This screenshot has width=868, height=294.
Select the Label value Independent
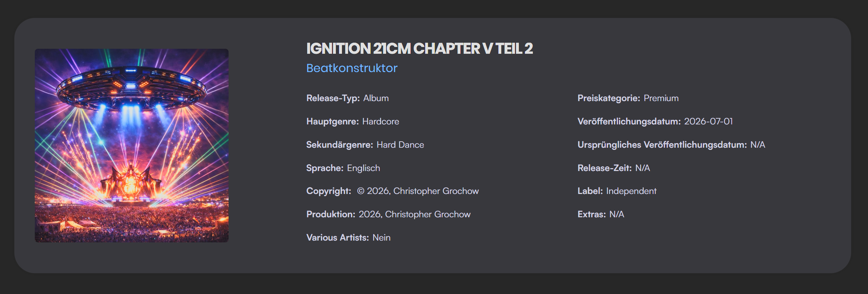pyautogui.click(x=631, y=191)
